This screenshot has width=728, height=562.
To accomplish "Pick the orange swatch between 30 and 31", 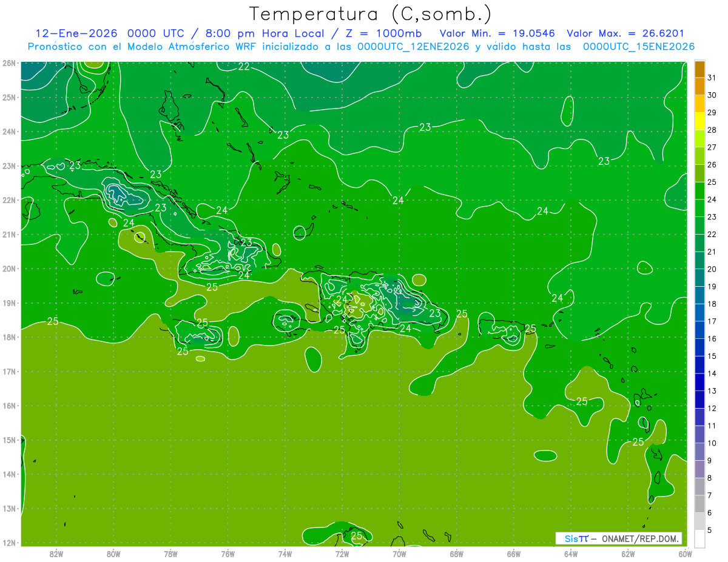I will [x=699, y=86].
